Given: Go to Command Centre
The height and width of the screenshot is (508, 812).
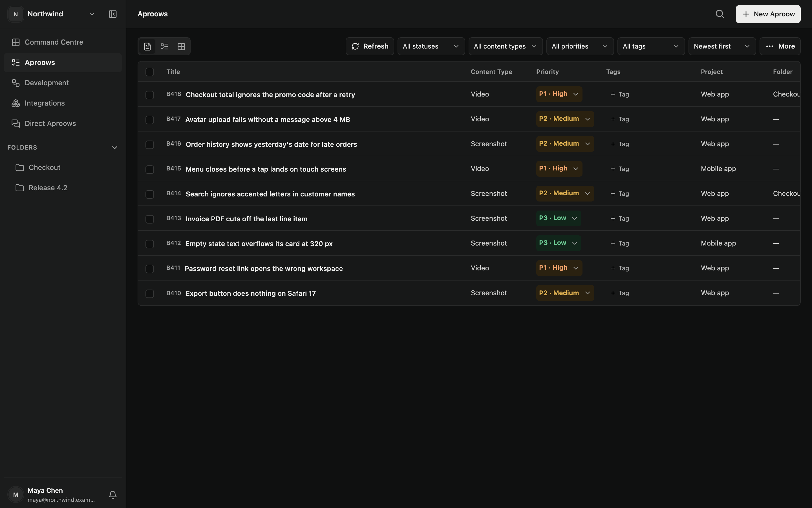Looking at the screenshot, I should pyautogui.click(x=63, y=42).
